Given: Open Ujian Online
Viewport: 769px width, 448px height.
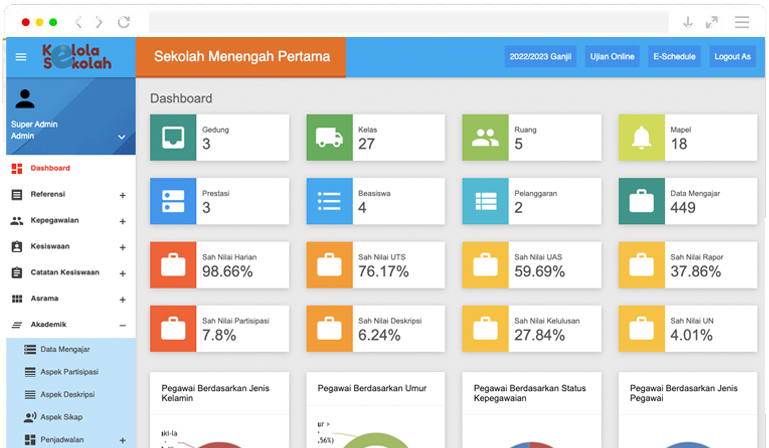Looking at the screenshot, I should (x=612, y=56).
